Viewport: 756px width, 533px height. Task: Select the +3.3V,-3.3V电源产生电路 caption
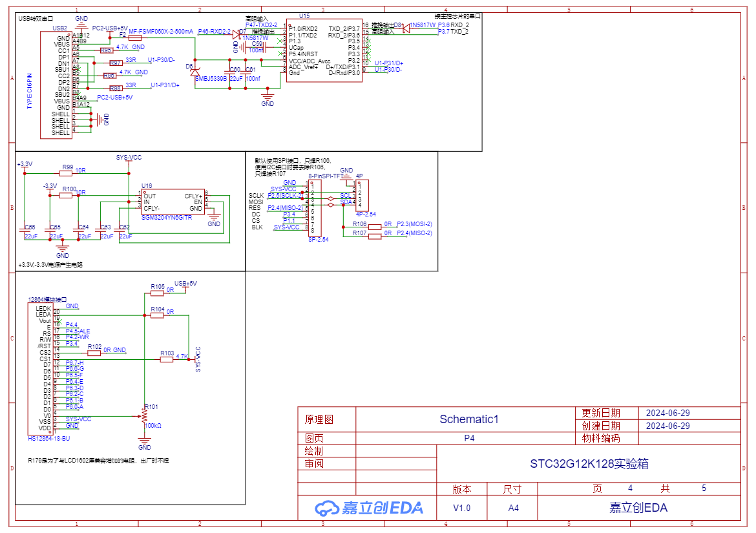tap(50, 265)
